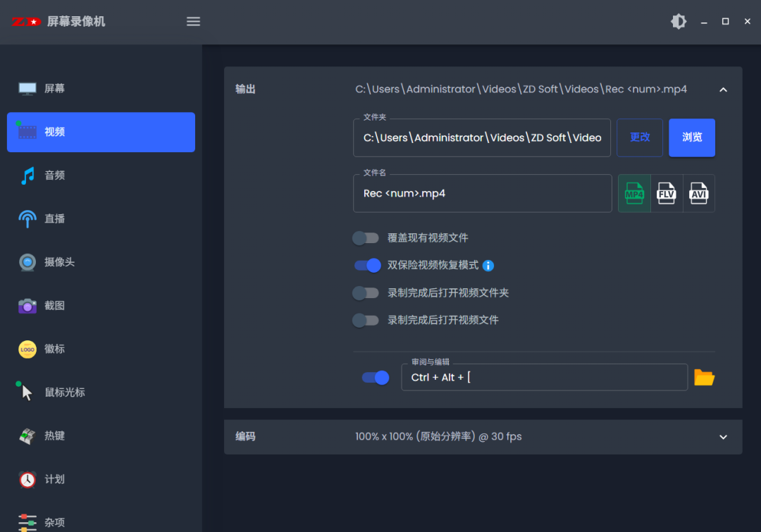Choose the AVI output format

[x=698, y=193]
